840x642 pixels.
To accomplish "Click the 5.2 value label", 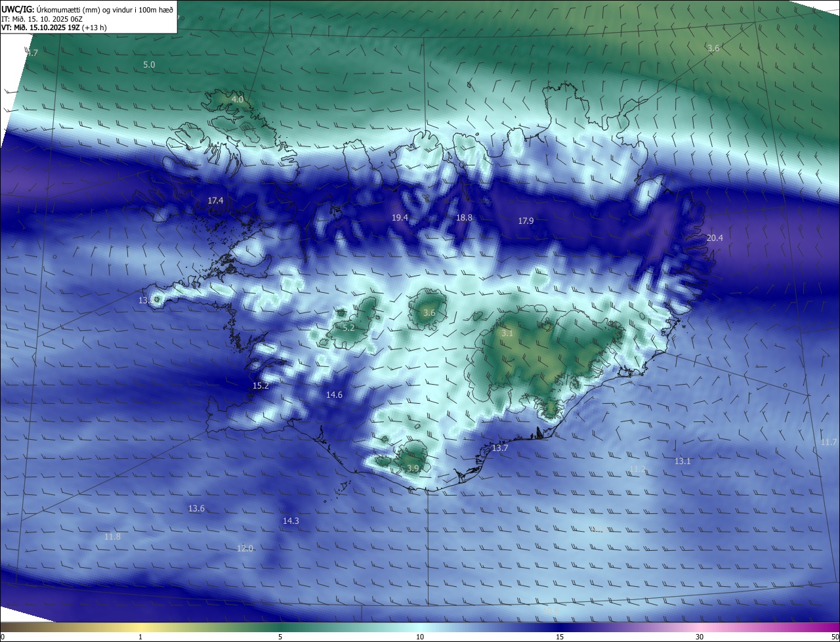I will (x=348, y=328).
